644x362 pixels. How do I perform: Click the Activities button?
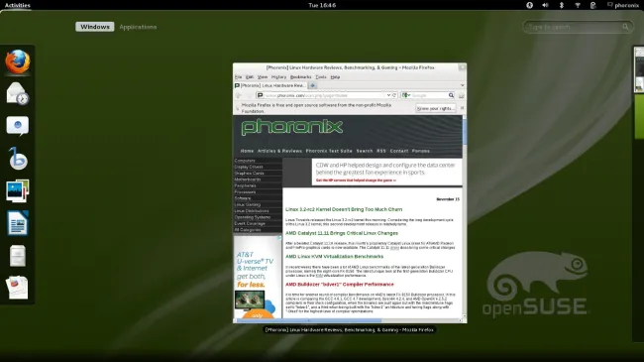pyautogui.click(x=17, y=5)
